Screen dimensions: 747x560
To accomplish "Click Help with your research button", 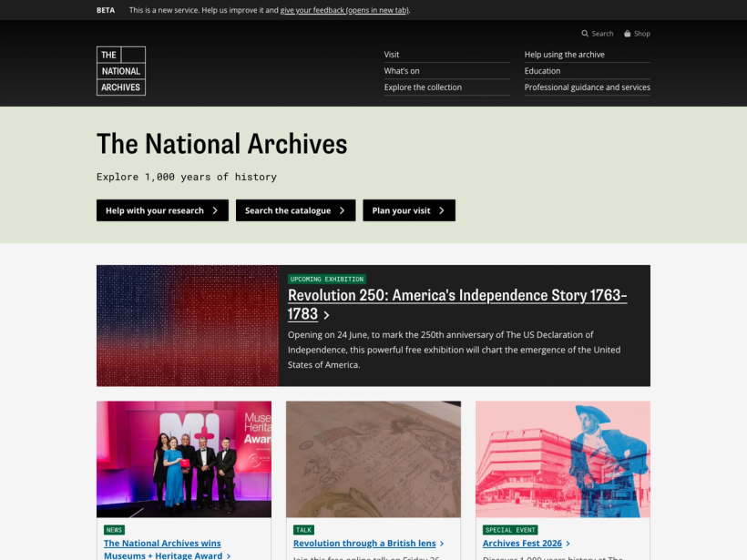I will pos(162,210).
